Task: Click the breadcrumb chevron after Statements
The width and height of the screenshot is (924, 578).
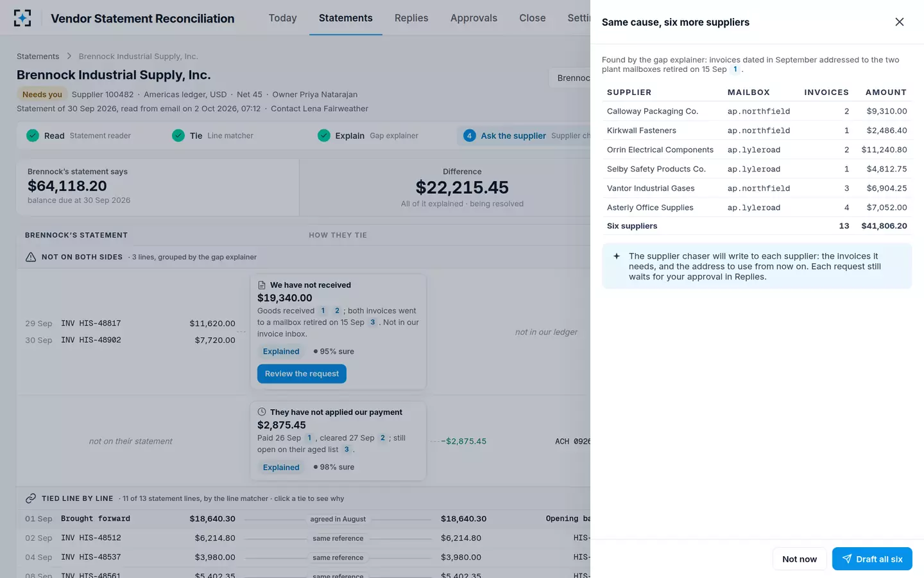Action: [x=69, y=57]
